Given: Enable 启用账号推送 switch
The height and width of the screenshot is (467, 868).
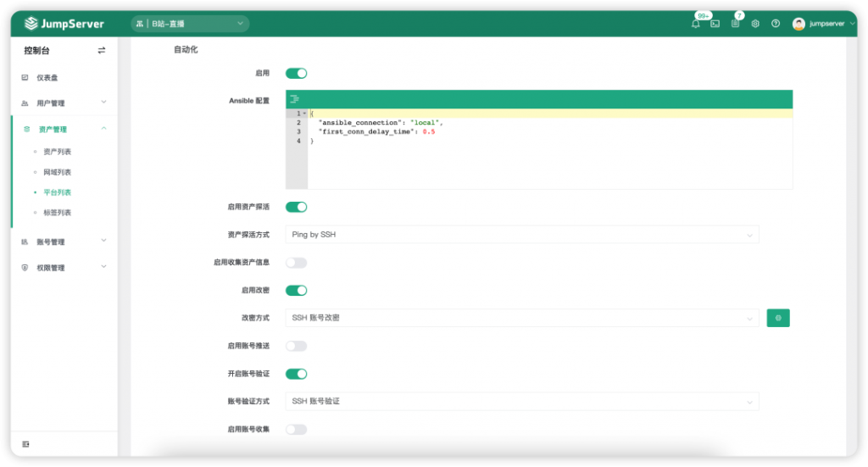Looking at the screenshot, I should [296, 346].
